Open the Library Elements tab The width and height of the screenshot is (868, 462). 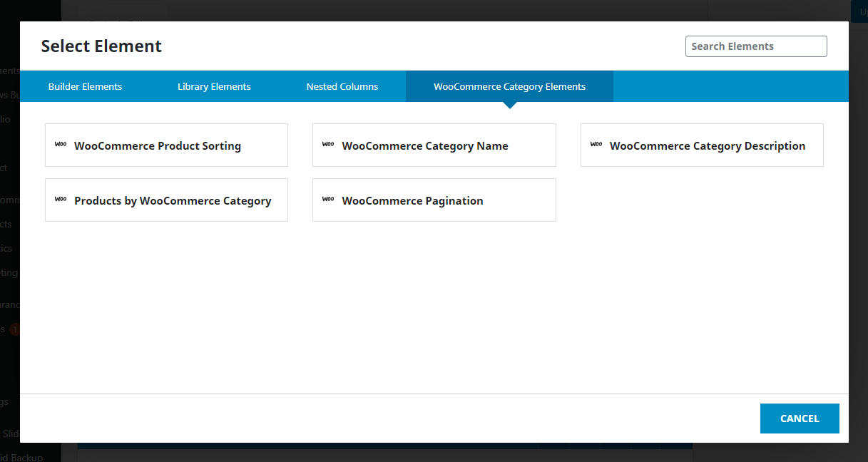(214, 86)
